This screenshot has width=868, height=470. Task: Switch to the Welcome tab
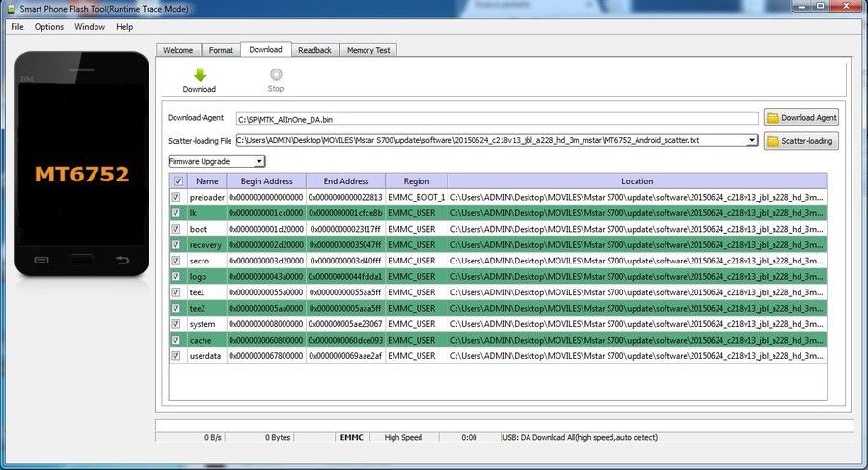point(178,50)
